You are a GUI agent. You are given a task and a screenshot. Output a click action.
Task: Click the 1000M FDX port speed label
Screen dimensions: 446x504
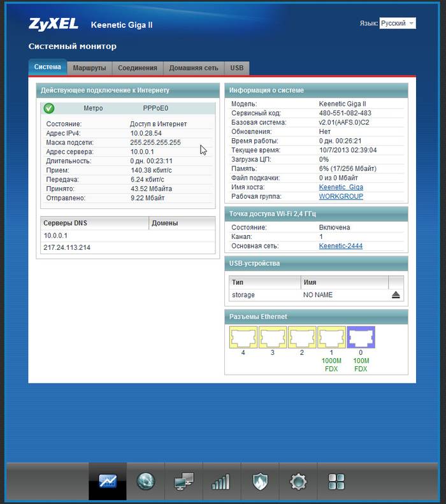point(331,365)
